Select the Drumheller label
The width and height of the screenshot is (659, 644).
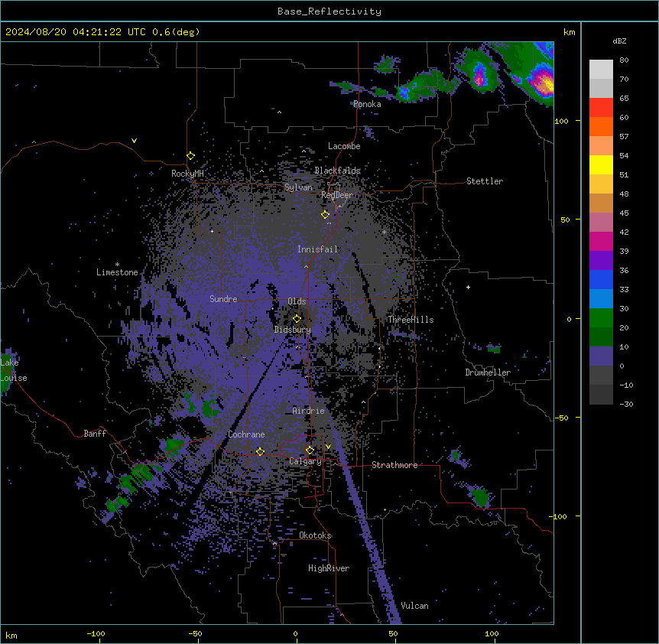(488, 372)
